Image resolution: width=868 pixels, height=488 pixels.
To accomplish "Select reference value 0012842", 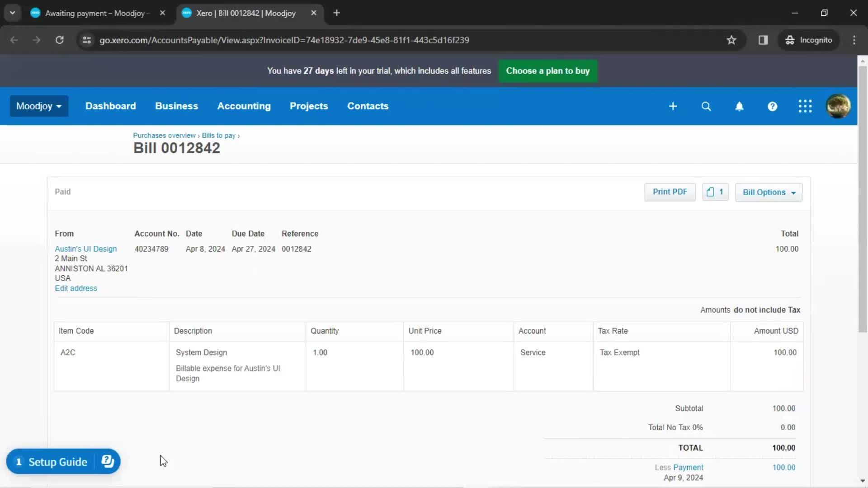I will tap(296, 249).
